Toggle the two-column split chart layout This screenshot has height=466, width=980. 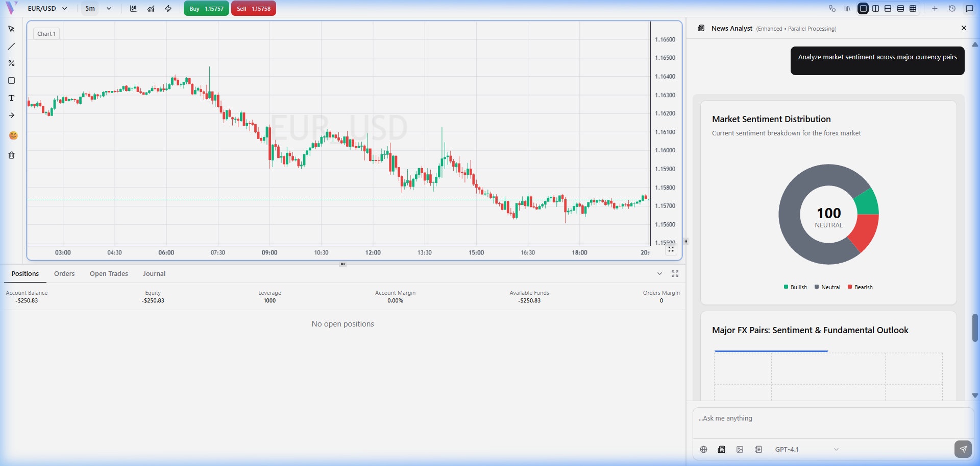click(876, 9)
